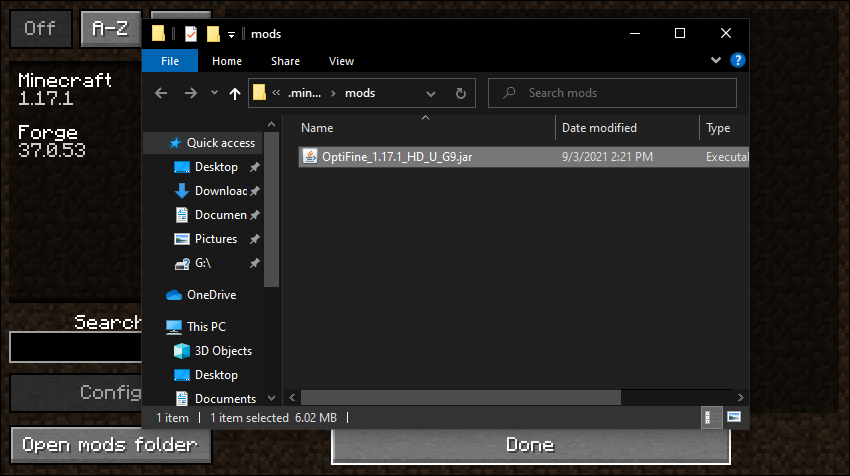The width and height of the screenshot is (850, 476).
Task: Open the Share ribbon tab
Action: pyautogui.click(x=285, y=61)
